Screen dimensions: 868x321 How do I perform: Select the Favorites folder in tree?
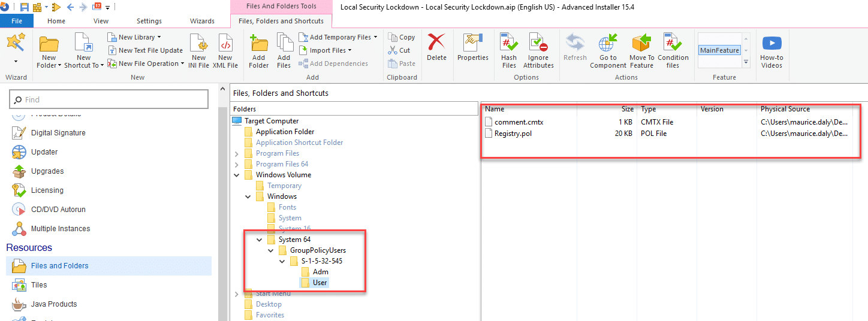pyautogui.click(x=270, y=315)
